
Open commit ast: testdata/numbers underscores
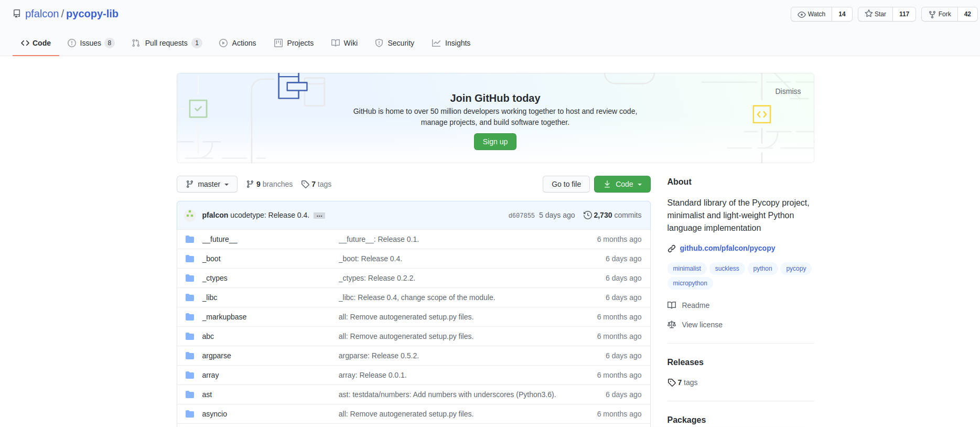447,394
